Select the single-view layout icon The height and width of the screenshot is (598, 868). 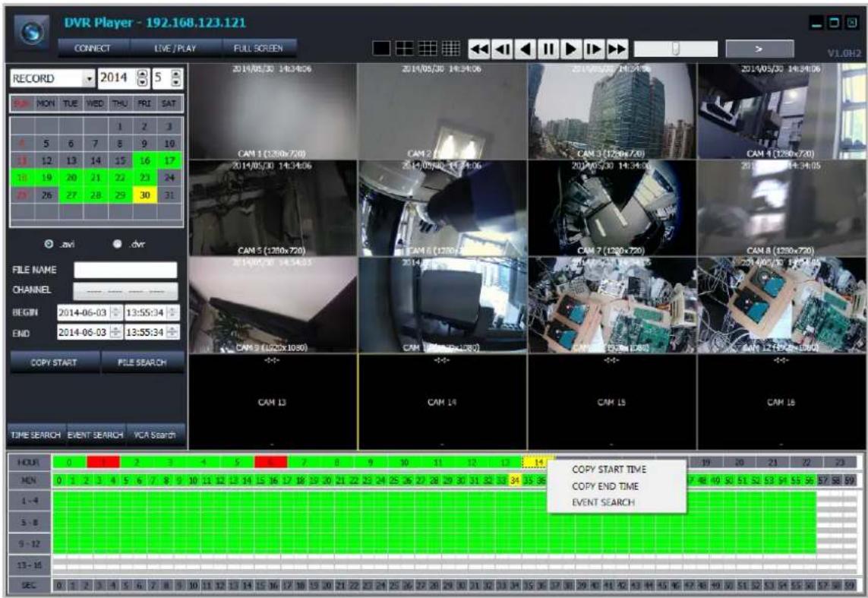coord(381,49)
